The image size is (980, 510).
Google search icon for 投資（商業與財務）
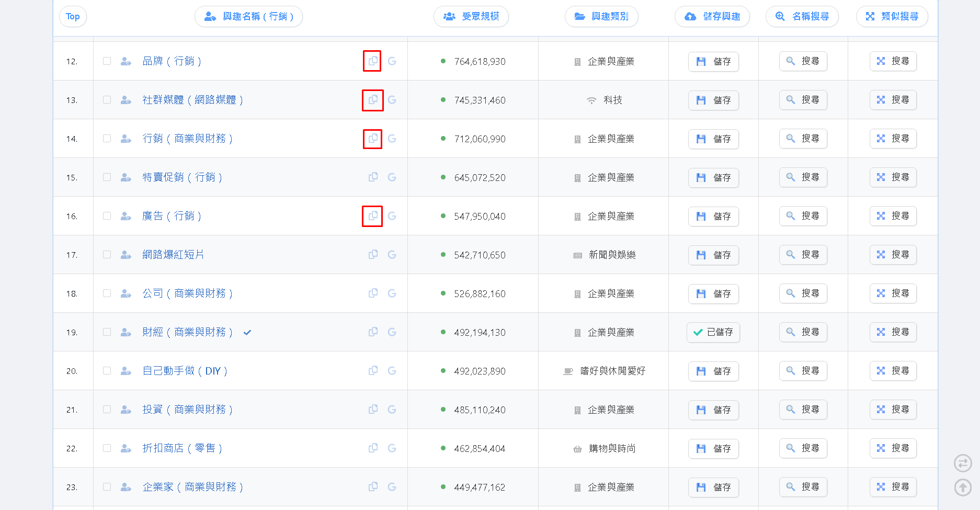[x=392, y=410]
